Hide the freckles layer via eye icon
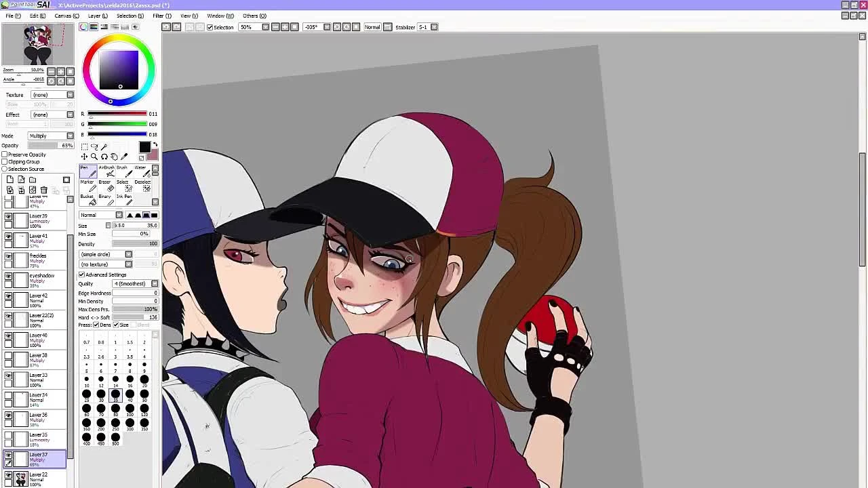This screenshot has width=868, height=488. pos(8,256)
